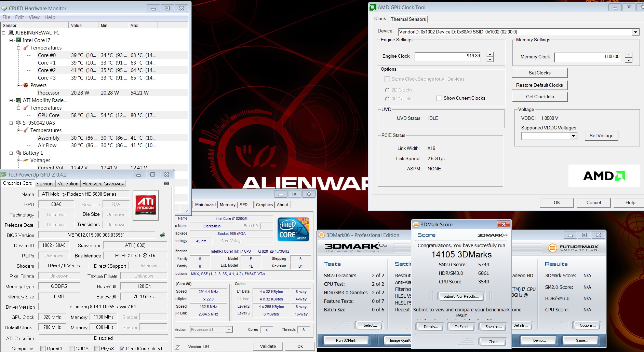Increase Engine Clock with the up stepper
644x352 pixels.
[490, 55]
